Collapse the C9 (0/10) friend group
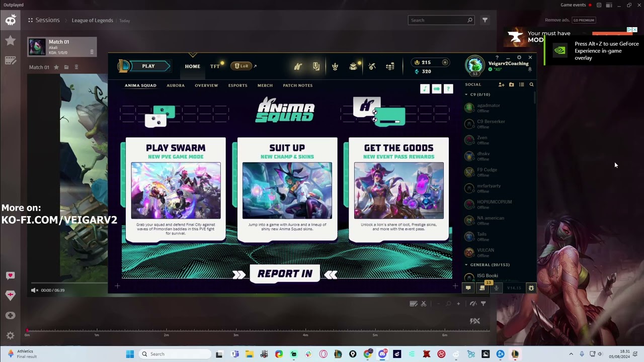Viewport: 644px width, 362px height. point(466,95)
